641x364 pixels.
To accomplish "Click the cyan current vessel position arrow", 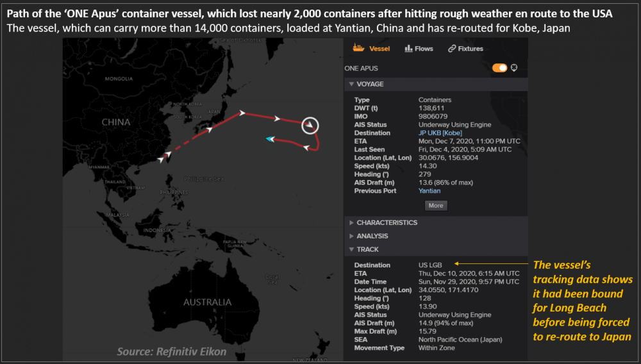I will tap(270, 138).
